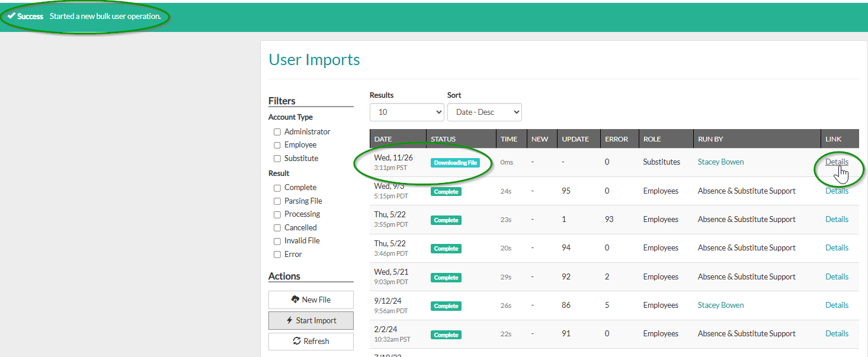Enable the Error result filter
Screen dimensions: 868x357
[x=277, y=255]
